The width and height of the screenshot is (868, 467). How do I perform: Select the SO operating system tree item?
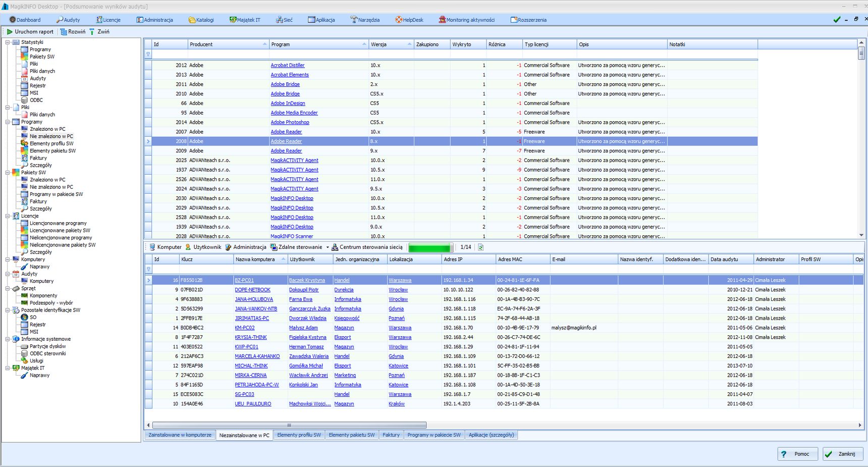point(33,318)
